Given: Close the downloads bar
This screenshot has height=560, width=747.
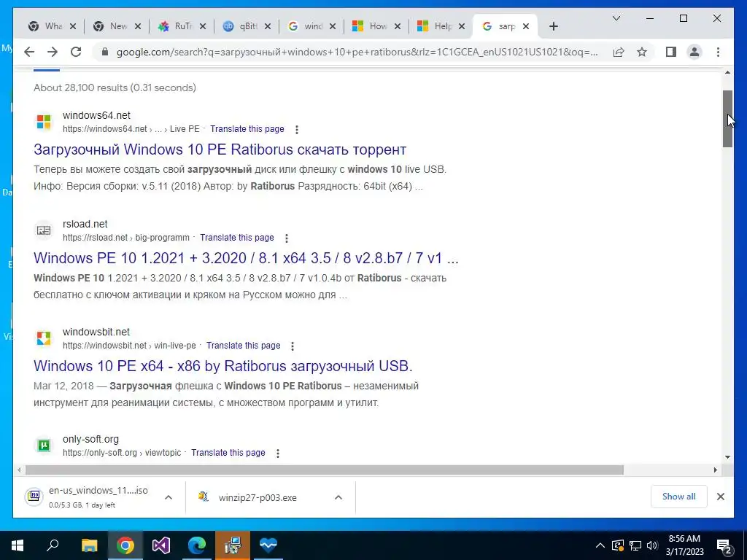Looking at the screenshot, I should tap(720, 497).
